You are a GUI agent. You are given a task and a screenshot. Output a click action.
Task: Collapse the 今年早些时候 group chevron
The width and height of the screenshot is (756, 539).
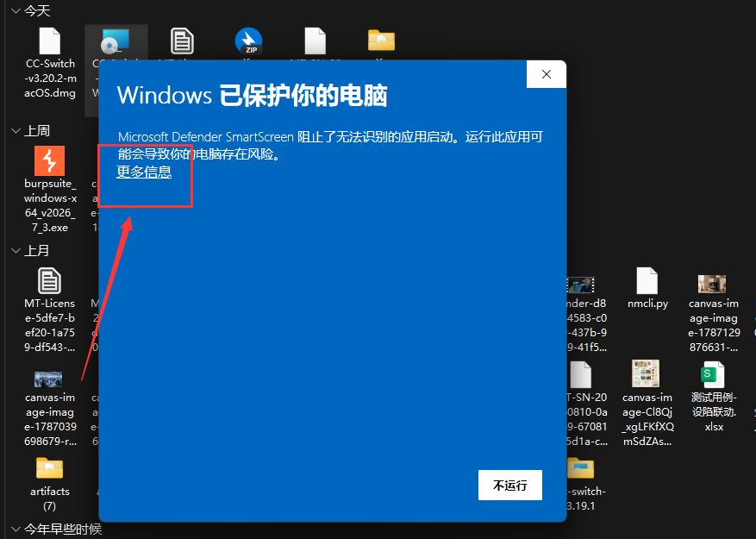coord(16,530)
